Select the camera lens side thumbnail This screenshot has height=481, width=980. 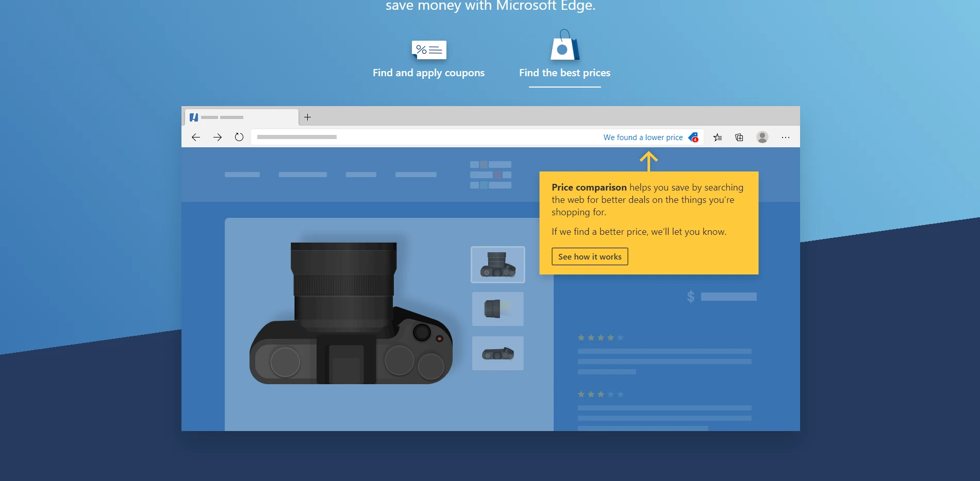pos(497,309)
